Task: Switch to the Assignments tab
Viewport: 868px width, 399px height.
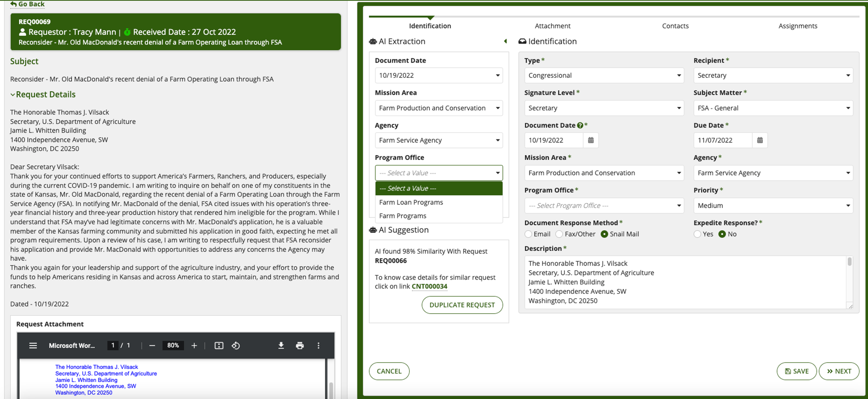Action: click(x=798, y=26)
